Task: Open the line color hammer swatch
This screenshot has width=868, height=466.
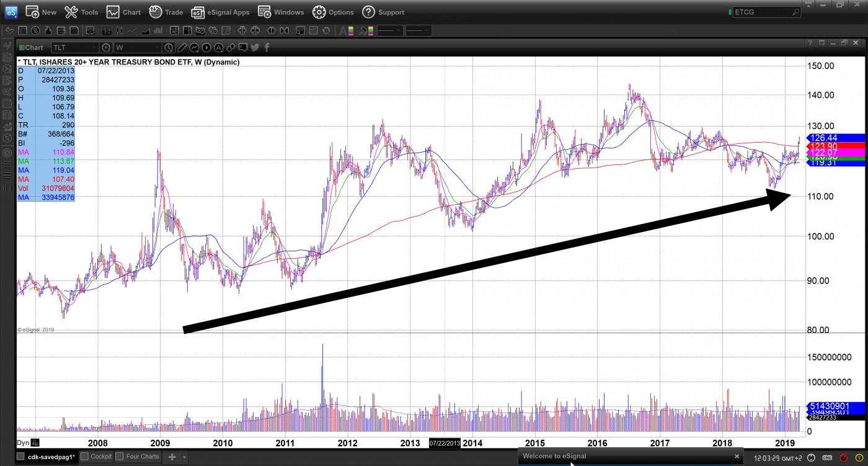Action: point(366,30)
